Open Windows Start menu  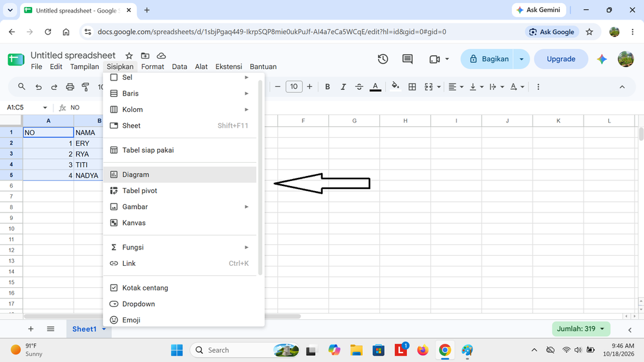(177, 350)
